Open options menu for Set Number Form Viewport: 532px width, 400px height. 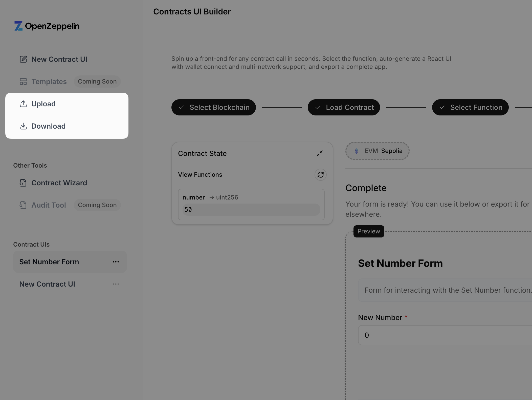[116, 262]
